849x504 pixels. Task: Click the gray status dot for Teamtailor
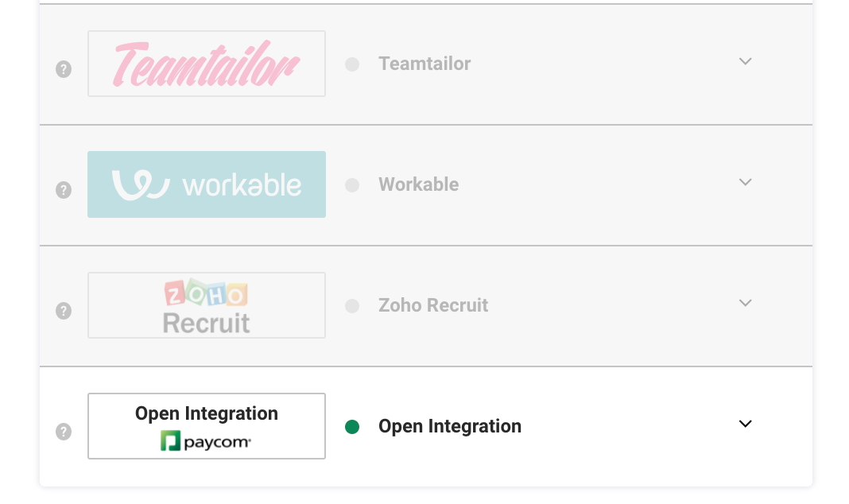click(x=352, y=64)
